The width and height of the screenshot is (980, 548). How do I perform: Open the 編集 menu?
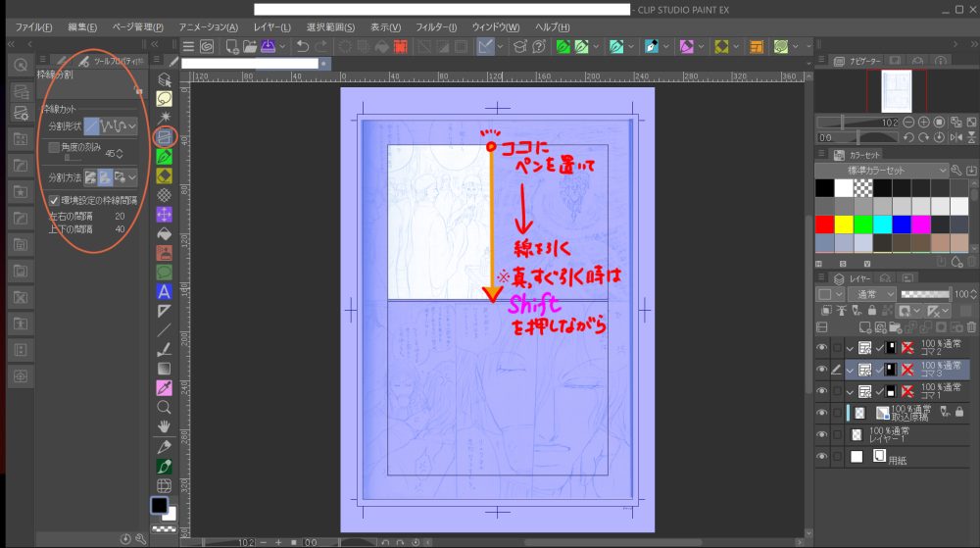tap(82, 26)
